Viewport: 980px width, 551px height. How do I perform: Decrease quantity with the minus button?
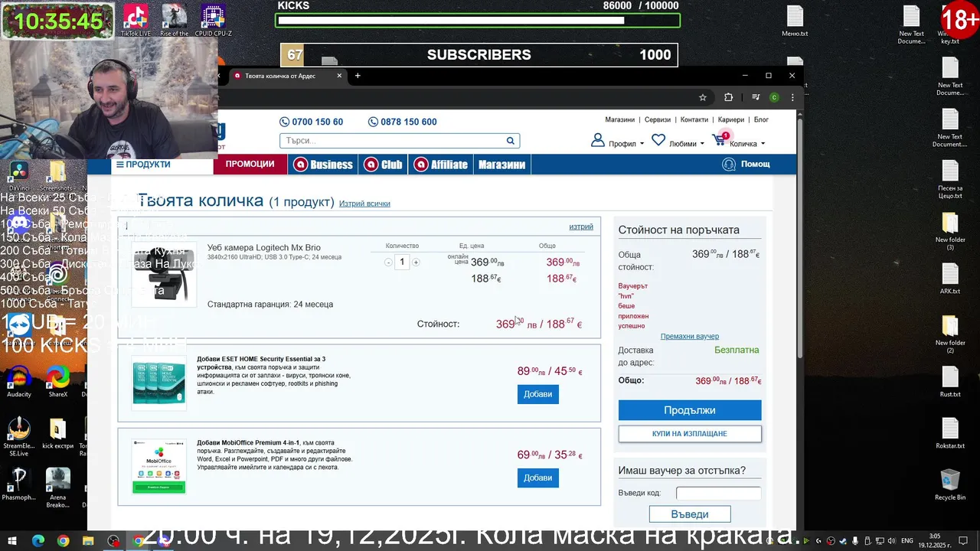pyautogui.click(x=388, y=262)
